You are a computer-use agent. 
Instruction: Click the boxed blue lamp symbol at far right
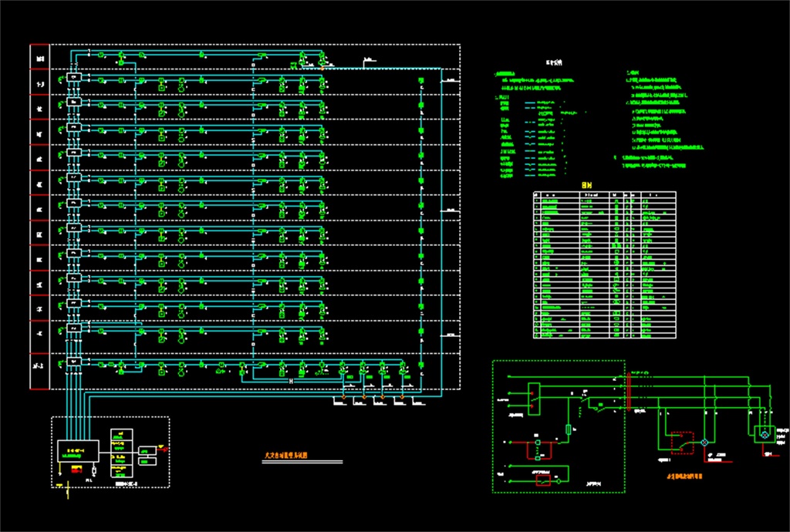pyautogui.click(x=765, y=435)
